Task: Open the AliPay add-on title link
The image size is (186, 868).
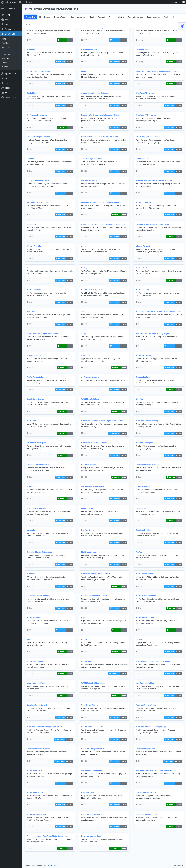Action: click(84, 246)
